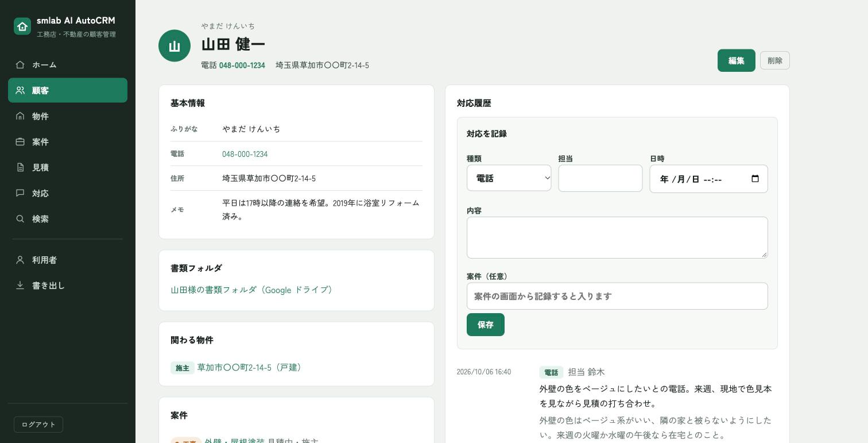The width and height of the screenshot is (868, 443).
Task: Click the 案件（任意） input field
Action: click(617, 296)
